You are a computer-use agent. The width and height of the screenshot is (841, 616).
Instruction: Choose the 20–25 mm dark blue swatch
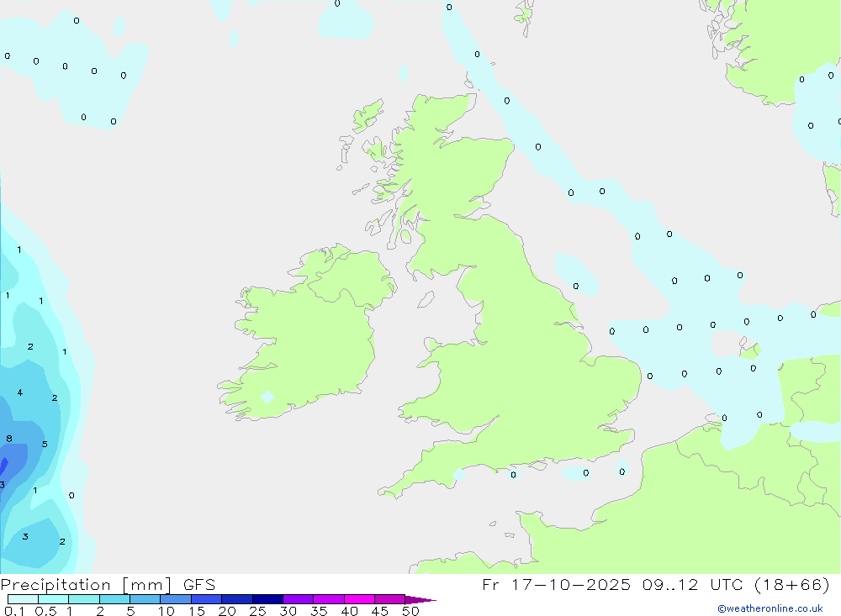click(236, 599)
